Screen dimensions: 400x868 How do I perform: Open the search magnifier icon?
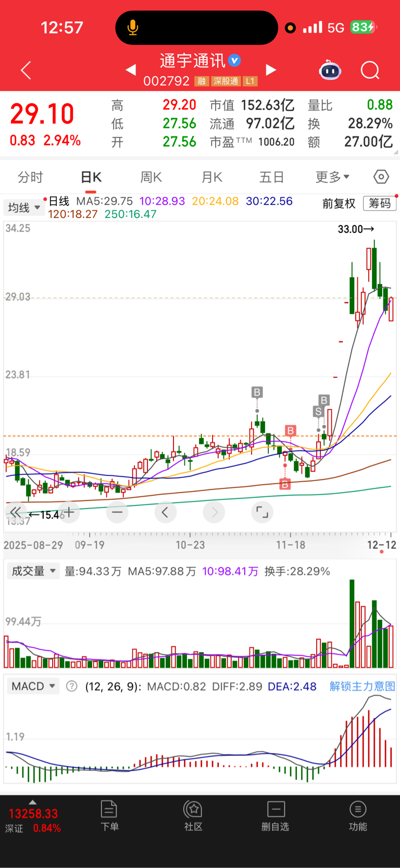(370, 70)
